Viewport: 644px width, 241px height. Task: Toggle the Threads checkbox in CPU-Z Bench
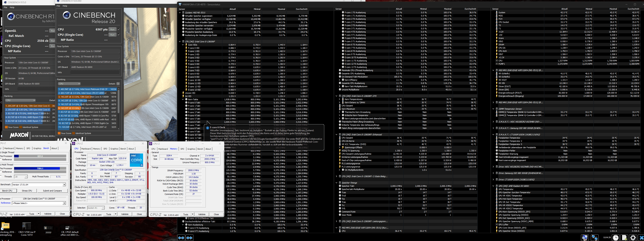pyautogui.click(x=1, y=176)
